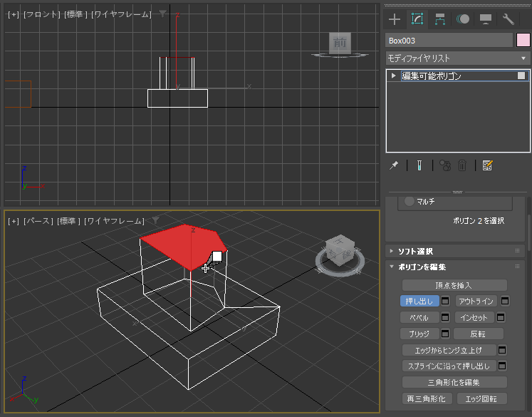Click the インセット button

click(474, 317)
